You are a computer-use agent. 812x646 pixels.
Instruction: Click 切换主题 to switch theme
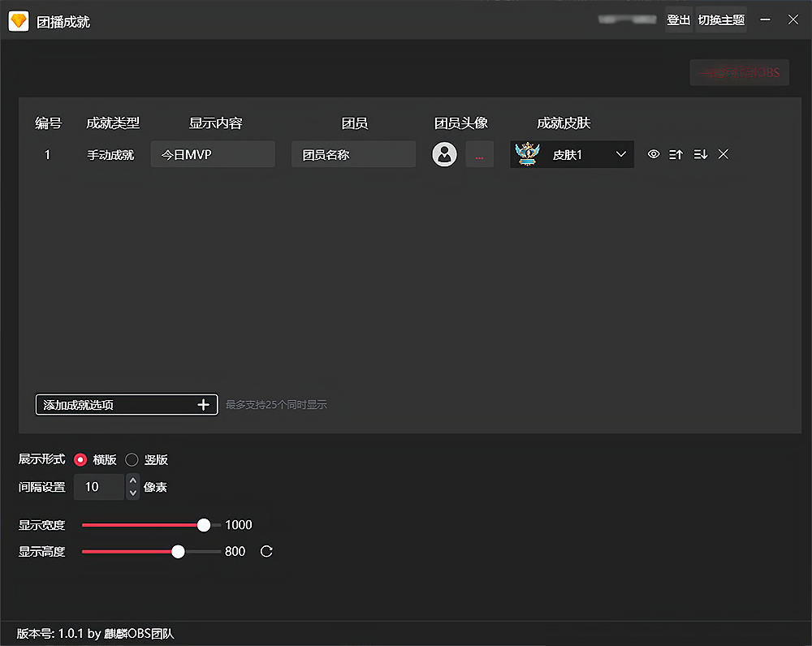[721, 20]
